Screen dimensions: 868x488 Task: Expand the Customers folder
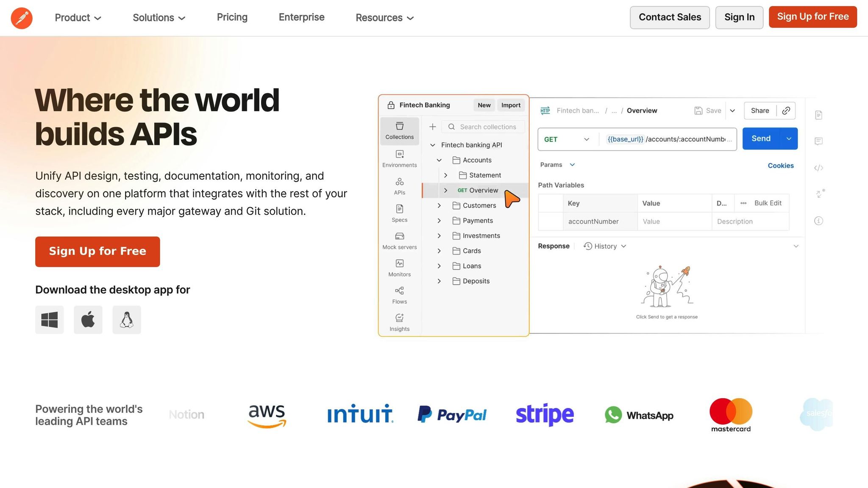click(x=439, y=205)
